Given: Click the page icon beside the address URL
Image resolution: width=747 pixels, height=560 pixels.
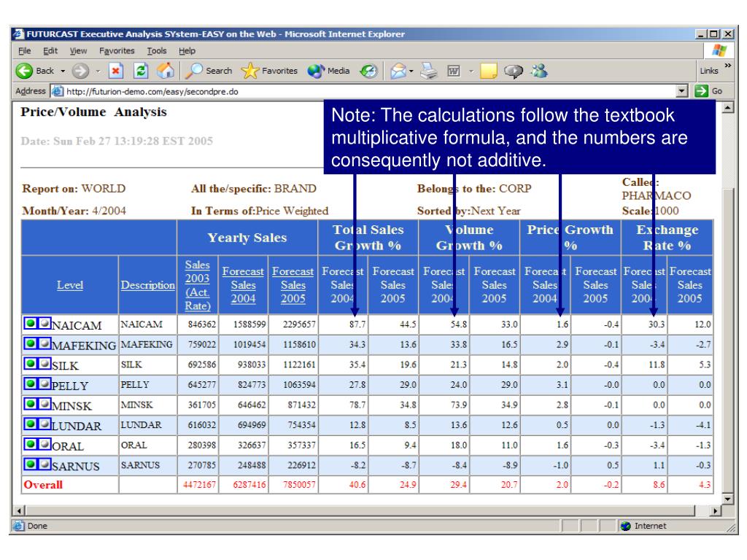Looking at the screenshot, I should pos(57,91).
